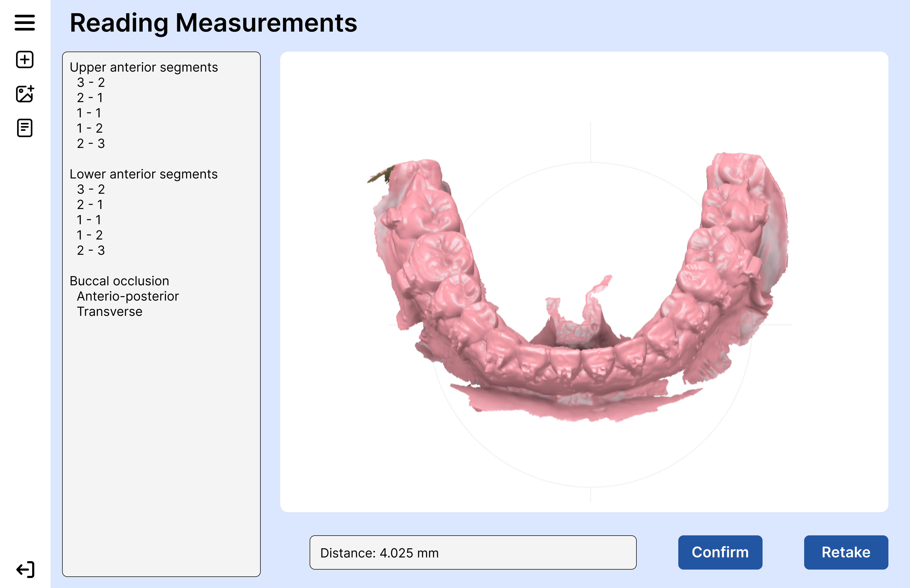
Task: Select upper anterior segment 2 - 3
Action: point(91,143)
